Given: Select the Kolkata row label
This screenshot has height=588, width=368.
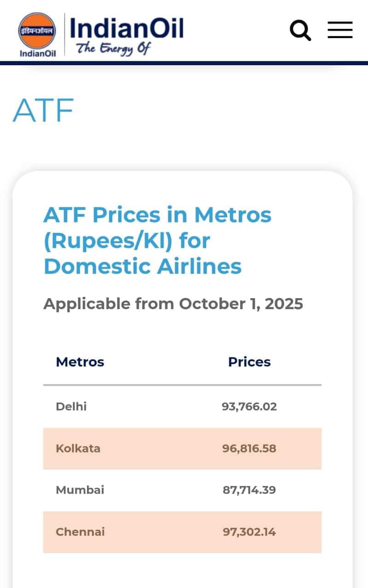Looking at the screenshot, I should pos(78,448).
